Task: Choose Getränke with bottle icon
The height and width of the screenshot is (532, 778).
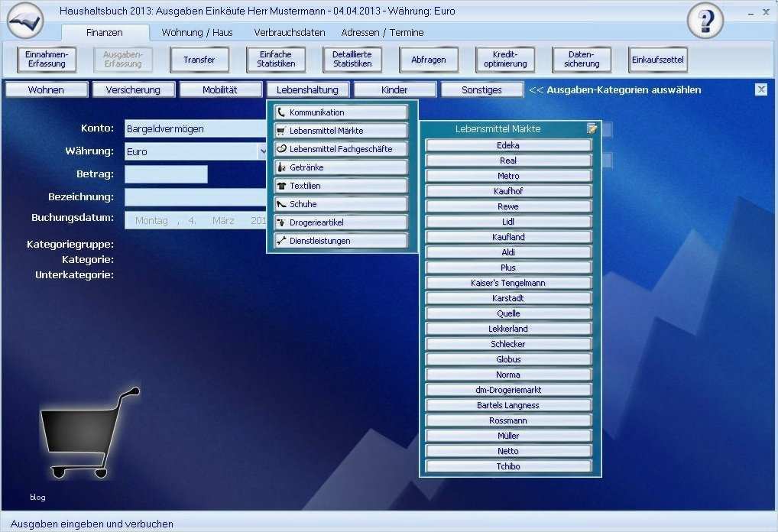Action: (341, 167)
